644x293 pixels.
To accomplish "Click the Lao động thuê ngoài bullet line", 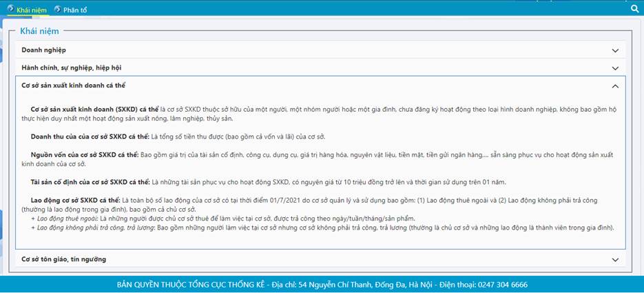I will click(227, 219).
